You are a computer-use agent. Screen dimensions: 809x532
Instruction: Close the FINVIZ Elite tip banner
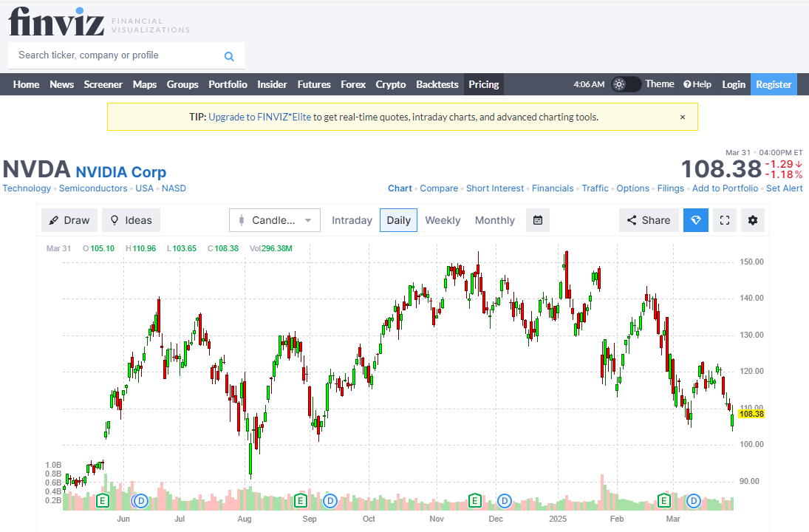(683, 117)
